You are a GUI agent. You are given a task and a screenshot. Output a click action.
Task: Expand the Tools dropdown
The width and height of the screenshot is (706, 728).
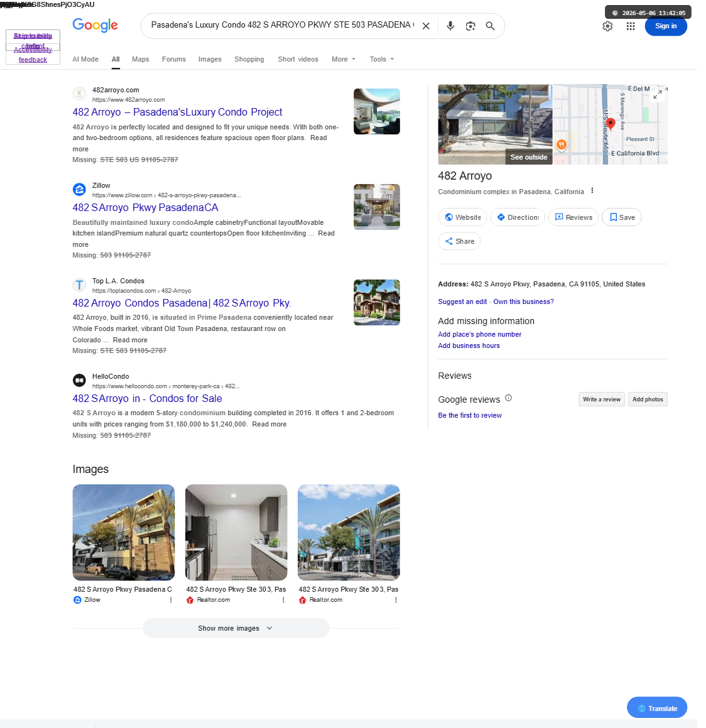pos(381,59)
